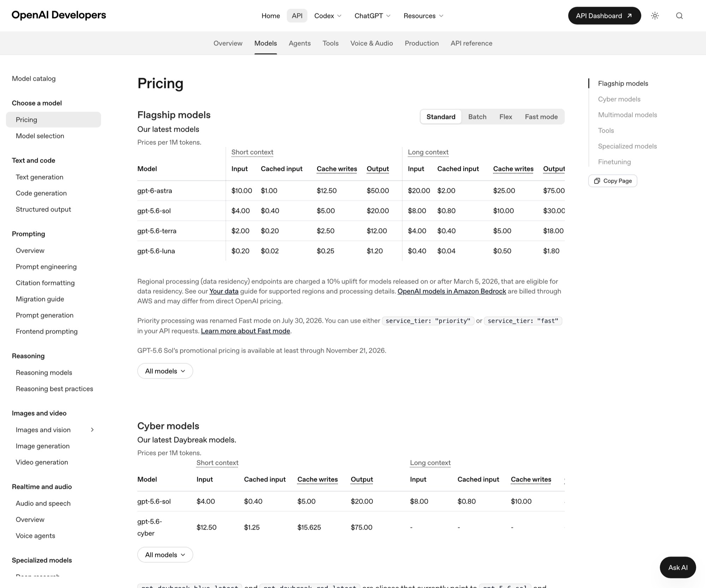This screenshot has height=588, width=706.
Task: Open Voice agents sidebar page
Action: pos(35,536)
